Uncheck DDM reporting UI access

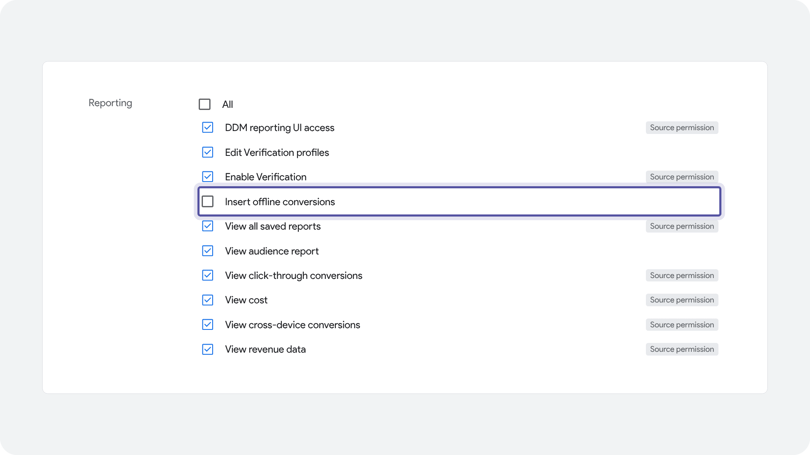coord(208,128)
